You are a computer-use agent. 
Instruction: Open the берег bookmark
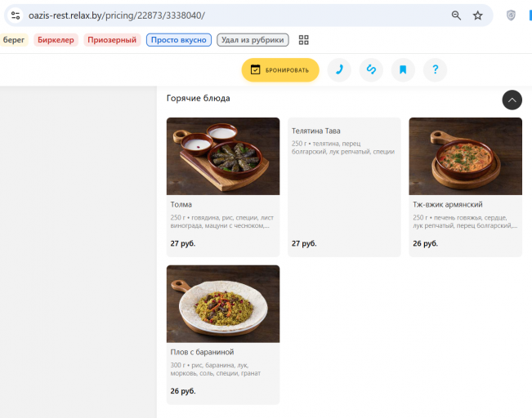point(13,40)
